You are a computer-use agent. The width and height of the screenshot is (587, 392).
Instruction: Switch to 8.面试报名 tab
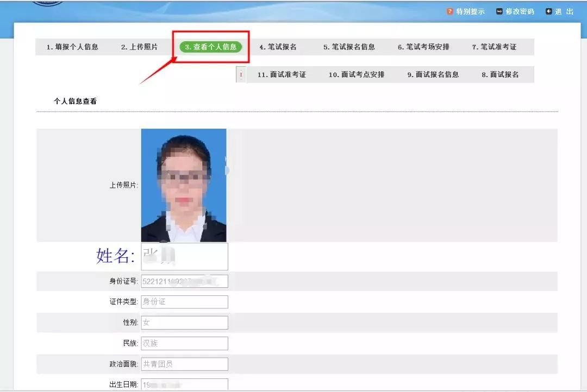(500, 75)
